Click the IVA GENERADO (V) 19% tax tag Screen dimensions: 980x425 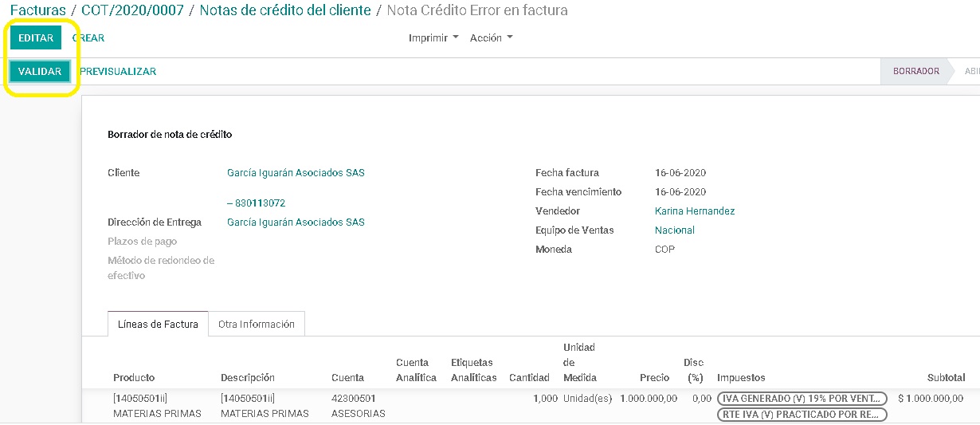click(x=802, y=398)
